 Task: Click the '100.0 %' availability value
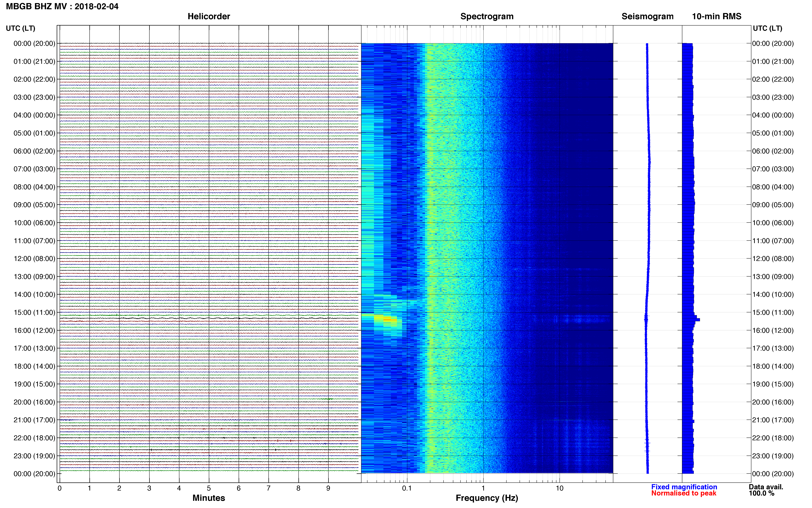click(x=762, y=493)
